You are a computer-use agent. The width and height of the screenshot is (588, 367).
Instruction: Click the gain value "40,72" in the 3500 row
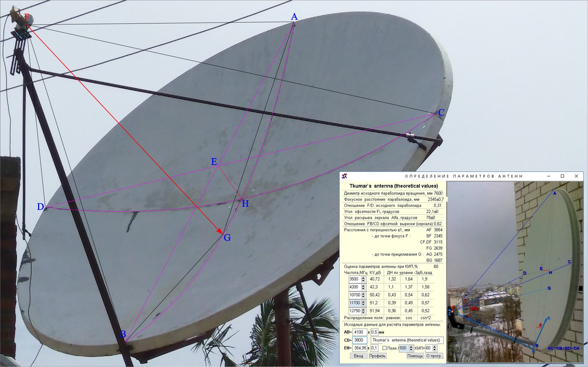tap(375, 279)
